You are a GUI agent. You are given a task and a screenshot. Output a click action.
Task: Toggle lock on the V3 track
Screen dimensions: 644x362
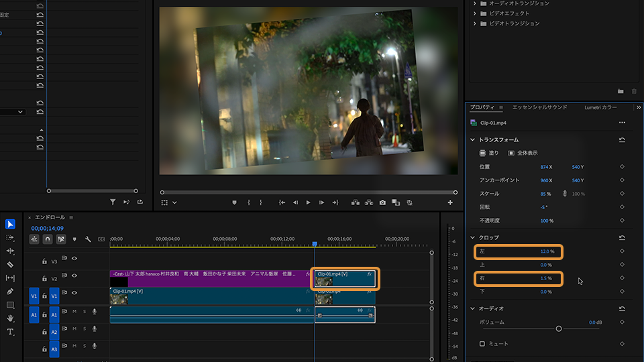[44, 261]
